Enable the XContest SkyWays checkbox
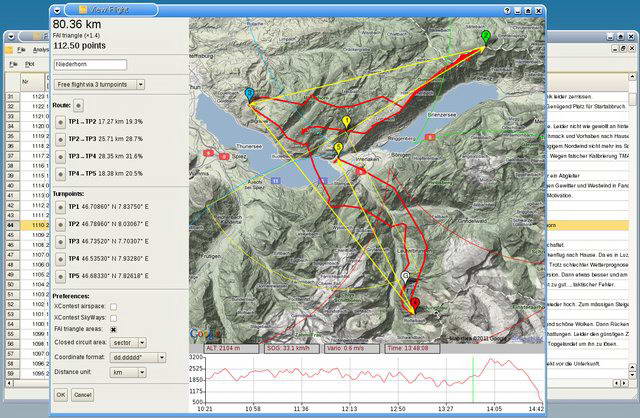Image resolution: width=640 pixels, height=418 pixels. (x=113, y=316)
